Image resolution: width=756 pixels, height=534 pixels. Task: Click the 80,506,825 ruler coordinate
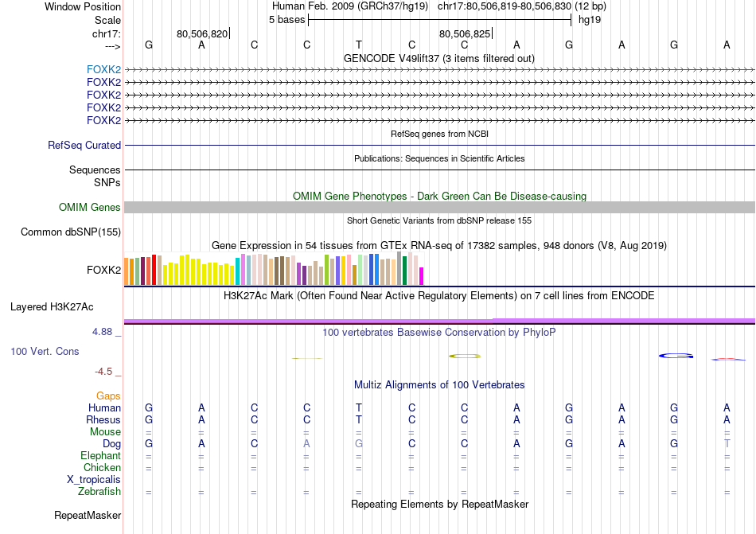[464, 33]
